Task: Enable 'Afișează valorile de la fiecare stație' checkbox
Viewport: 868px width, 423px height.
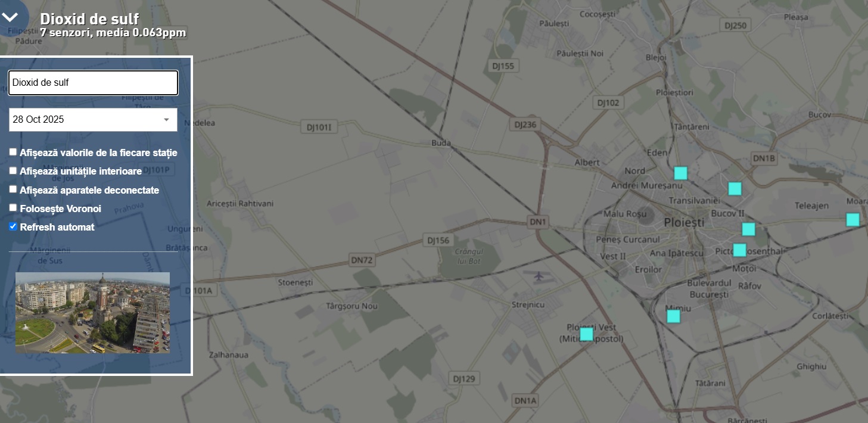Action: (13, 152)
